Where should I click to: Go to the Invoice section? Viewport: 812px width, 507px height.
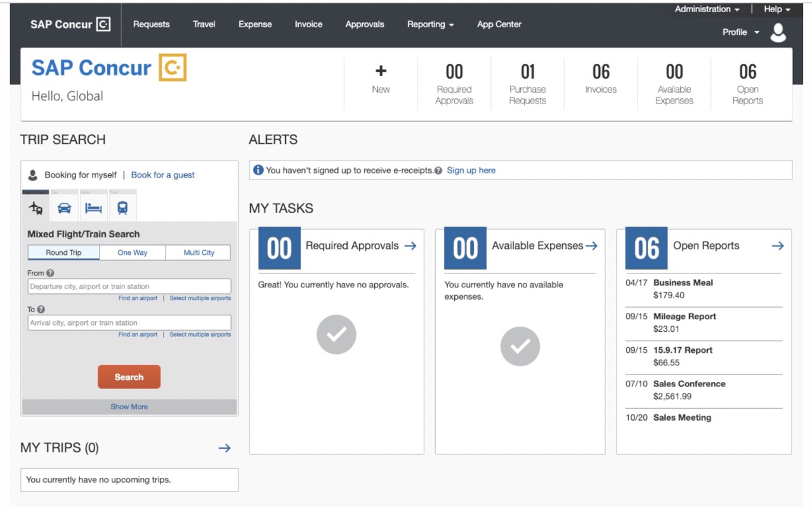[x=308, y=25]
